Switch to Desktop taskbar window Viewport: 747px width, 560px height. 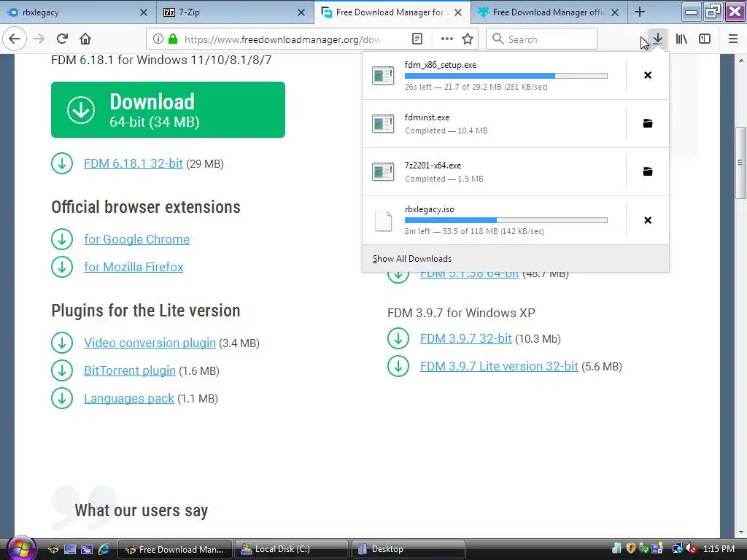(409, 549)
